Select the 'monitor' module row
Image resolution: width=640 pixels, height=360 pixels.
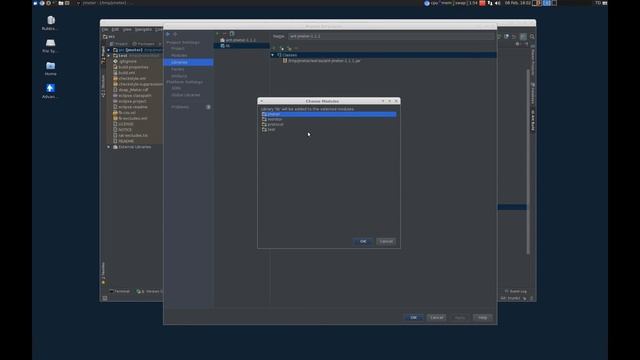[x=329, y=119]
